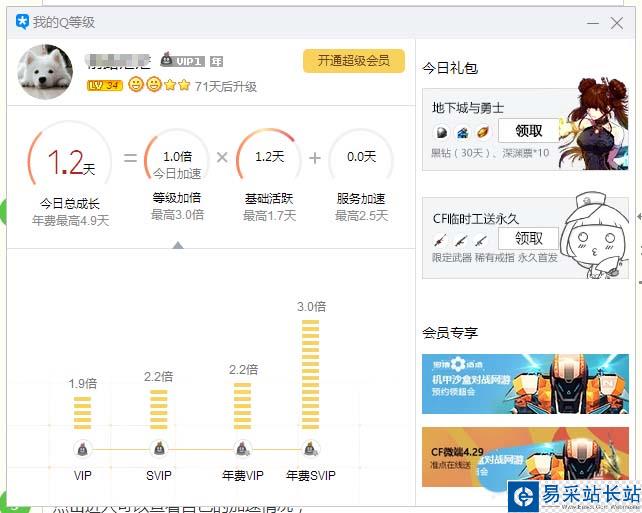Click the first gold star level icon
Screen dimensions: 642x513
pyautogui.click(x=170, y=85)
